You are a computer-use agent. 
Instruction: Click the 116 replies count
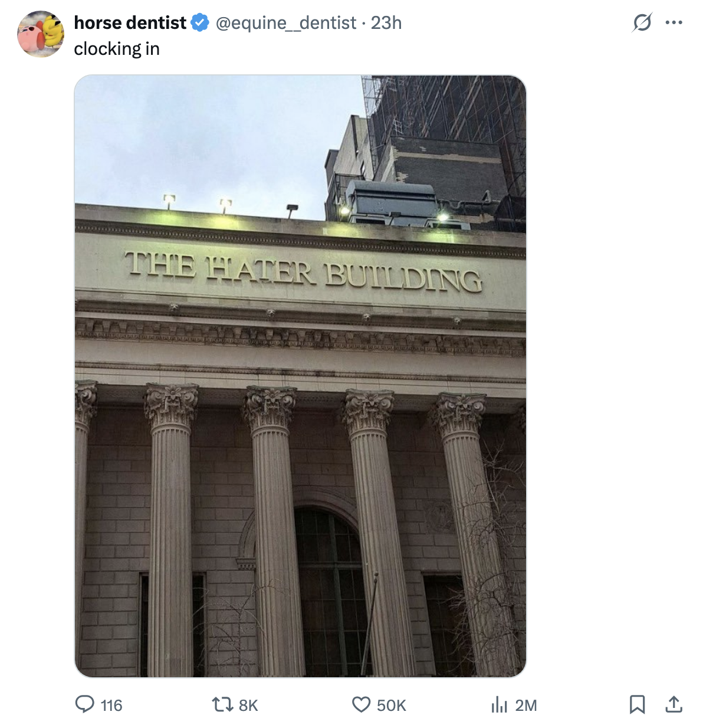pos(111,705)
